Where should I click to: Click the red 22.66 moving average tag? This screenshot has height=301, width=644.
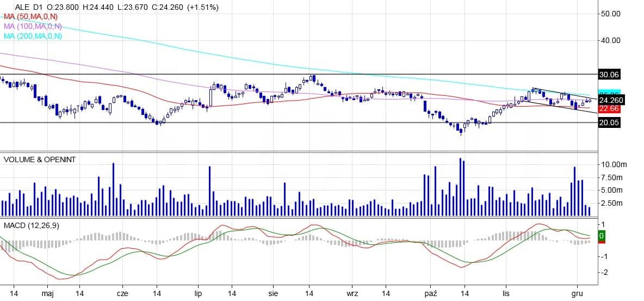click(x=609, y=109)
